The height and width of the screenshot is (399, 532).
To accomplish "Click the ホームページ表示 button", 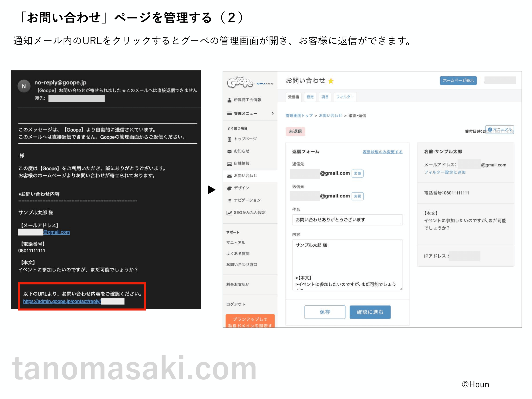I will point(458,80).
